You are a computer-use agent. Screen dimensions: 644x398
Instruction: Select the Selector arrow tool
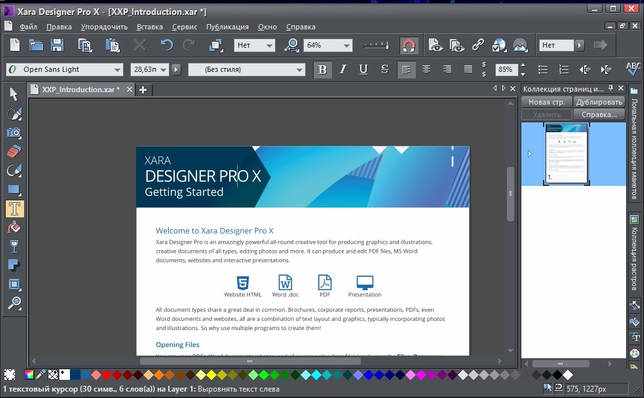[x=14, y=94]
